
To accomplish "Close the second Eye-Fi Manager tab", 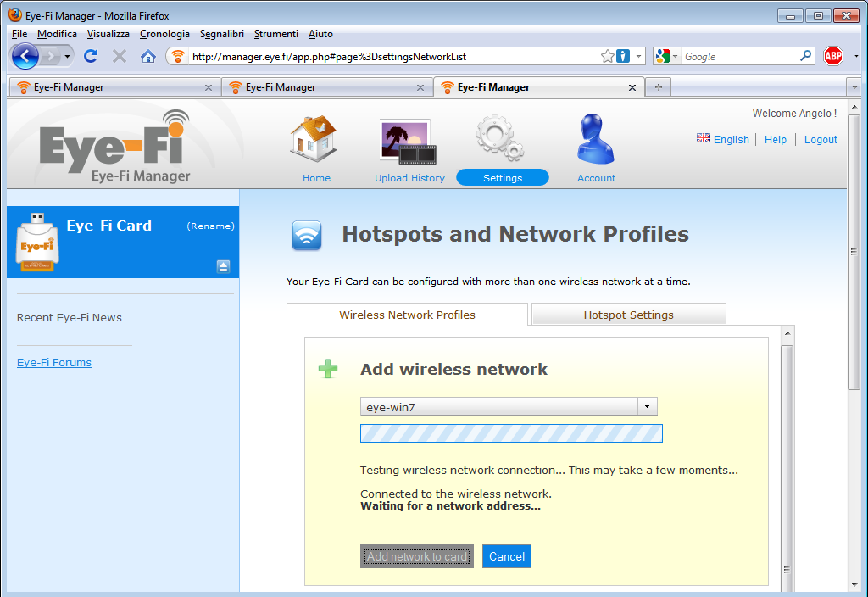I will [420, 87].
